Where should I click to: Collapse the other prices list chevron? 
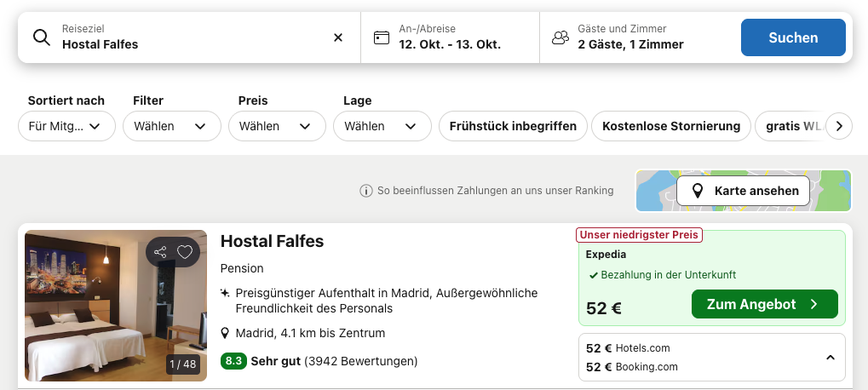[x=831, y=358]
